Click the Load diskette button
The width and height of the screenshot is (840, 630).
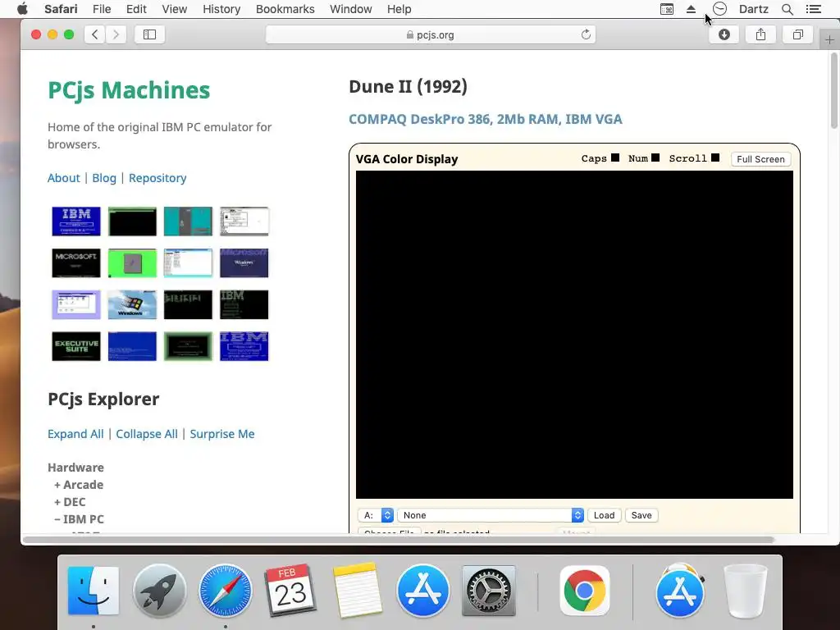tap(605, 515)
